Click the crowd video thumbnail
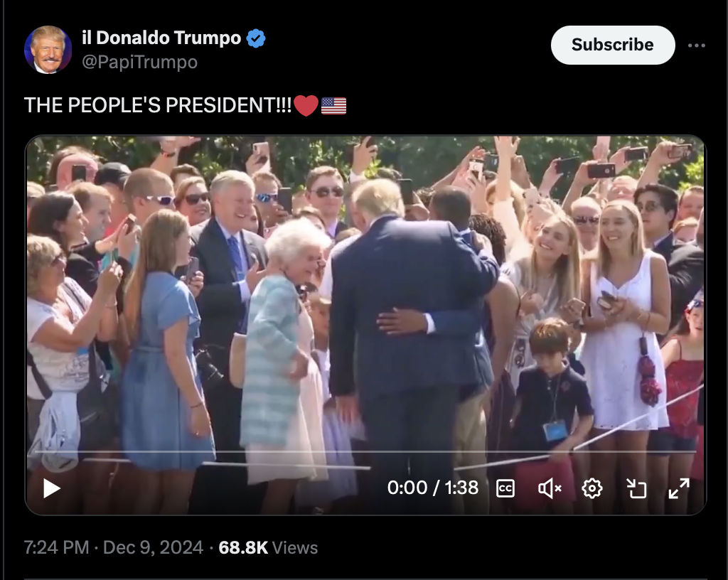 [x=365, y=306]
